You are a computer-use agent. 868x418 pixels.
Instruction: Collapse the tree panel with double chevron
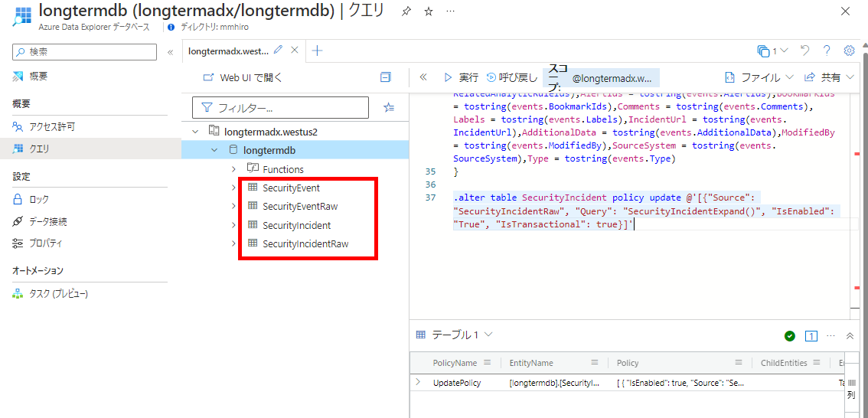point(423,77)
